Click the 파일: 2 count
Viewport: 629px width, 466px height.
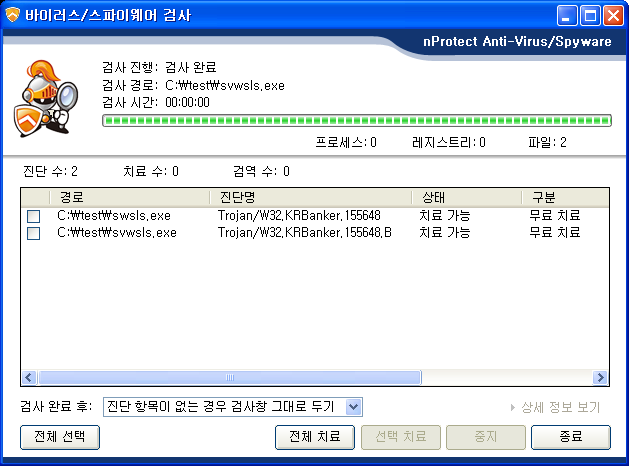click(547, 142)
